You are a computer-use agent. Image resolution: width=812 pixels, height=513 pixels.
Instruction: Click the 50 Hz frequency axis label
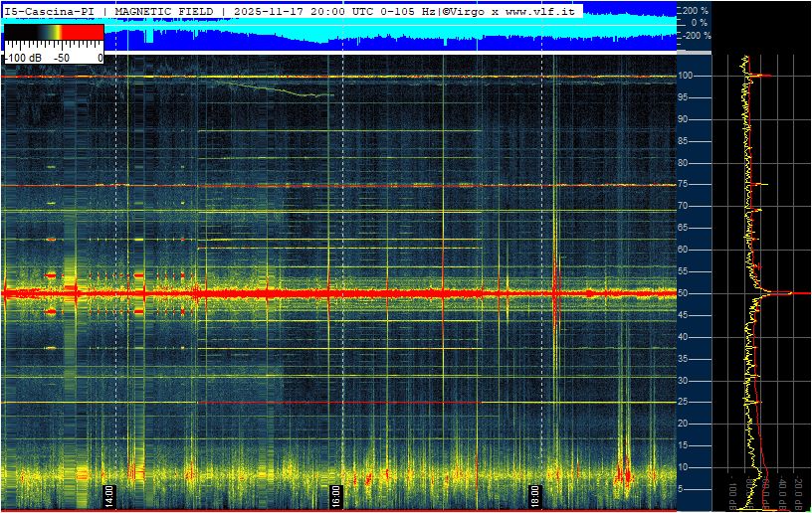tap(683, 293)
